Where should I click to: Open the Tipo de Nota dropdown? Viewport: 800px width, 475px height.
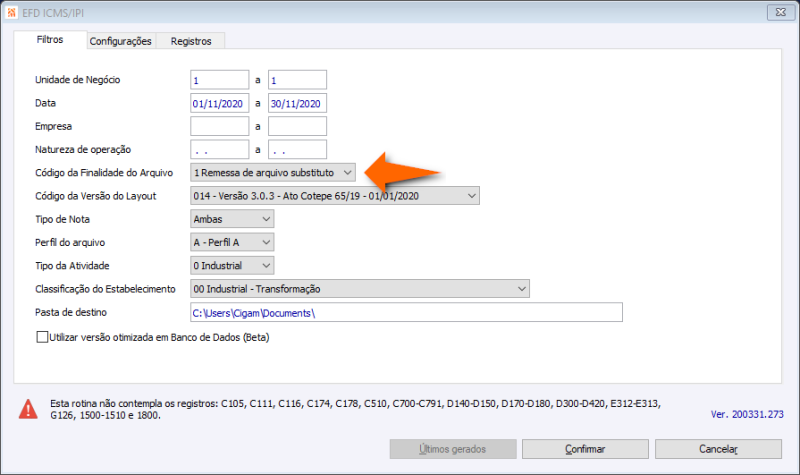coord(232,219)
